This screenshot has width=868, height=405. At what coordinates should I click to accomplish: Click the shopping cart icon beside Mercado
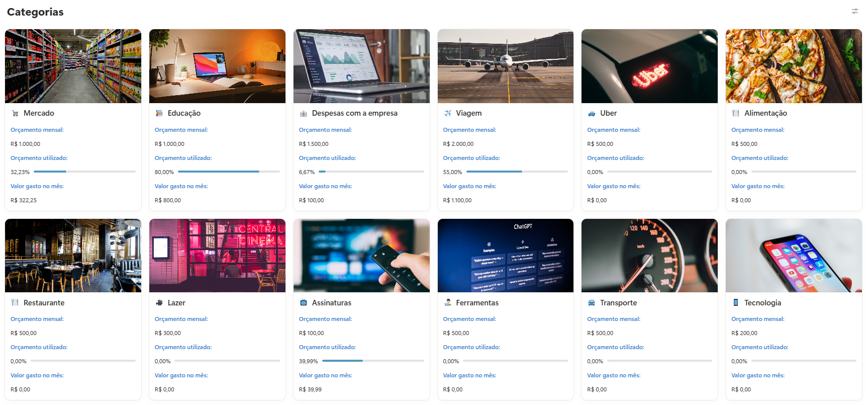pos(15,114)
